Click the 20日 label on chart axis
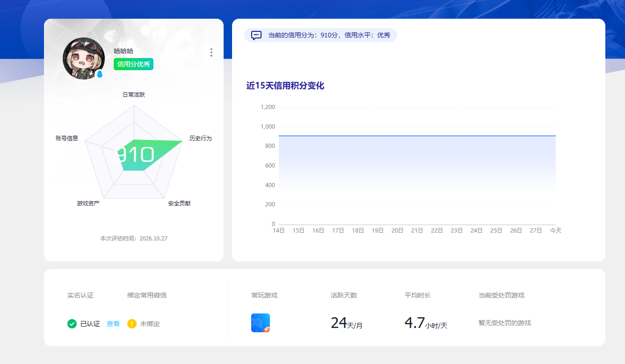625x364 pixels. click(397, 231)
